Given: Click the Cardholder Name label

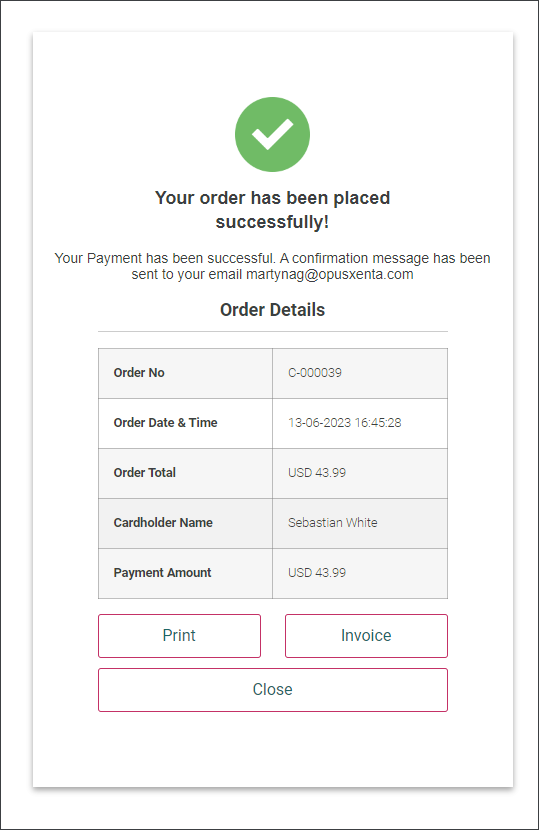Looking at the screenshot, I should (x=163, y=522).
